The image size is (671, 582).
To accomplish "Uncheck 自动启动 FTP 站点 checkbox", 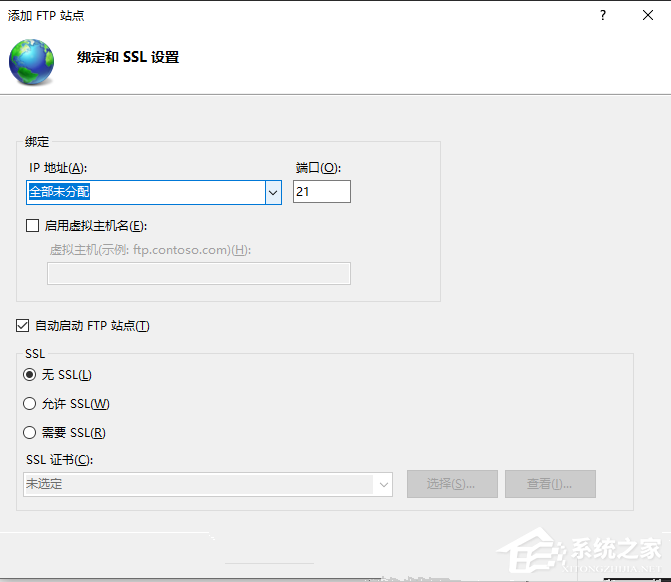I will click(x=23, y=326).
